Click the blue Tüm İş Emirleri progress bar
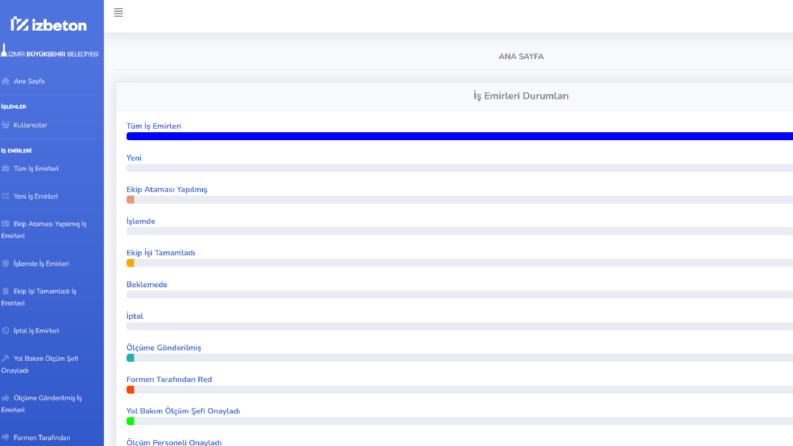The height and width of the screenshot is (446, 793). 460,136
